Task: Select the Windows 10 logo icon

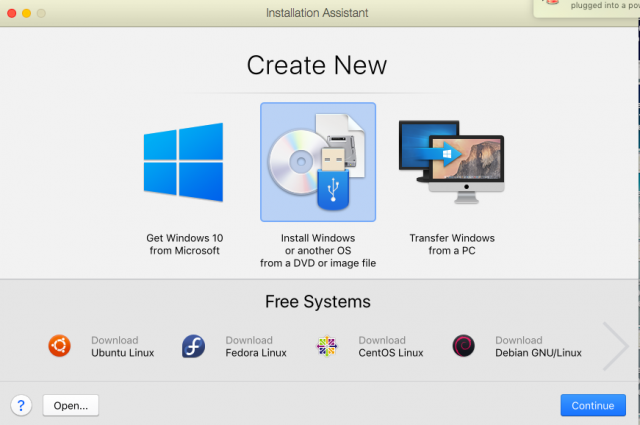Action: pyautogui.click(x=183, y=162)
